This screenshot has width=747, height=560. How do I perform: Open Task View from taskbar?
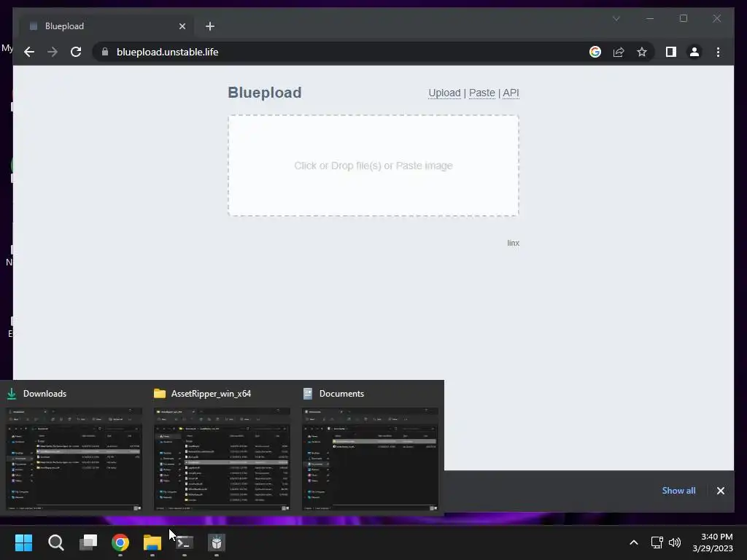tap(88, 542)
